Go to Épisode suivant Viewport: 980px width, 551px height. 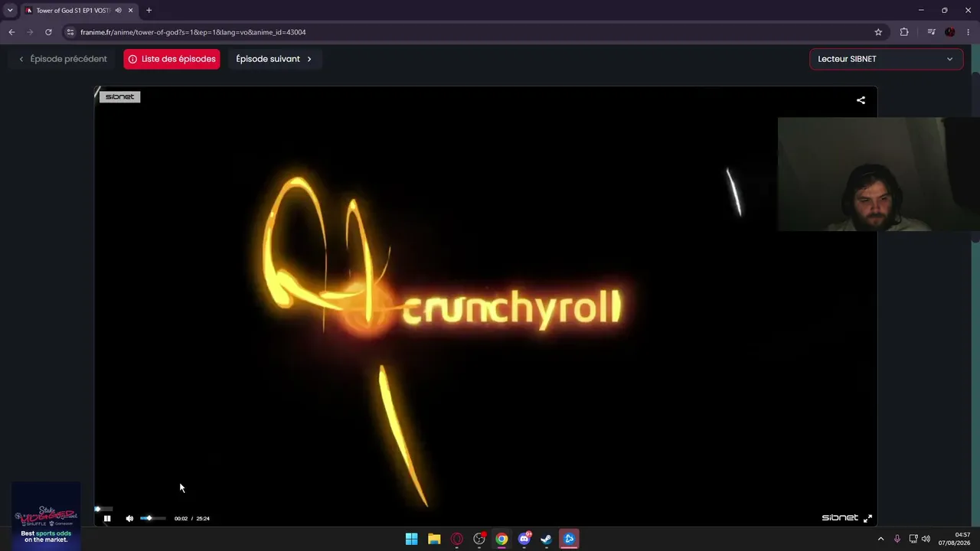[274, 59]
